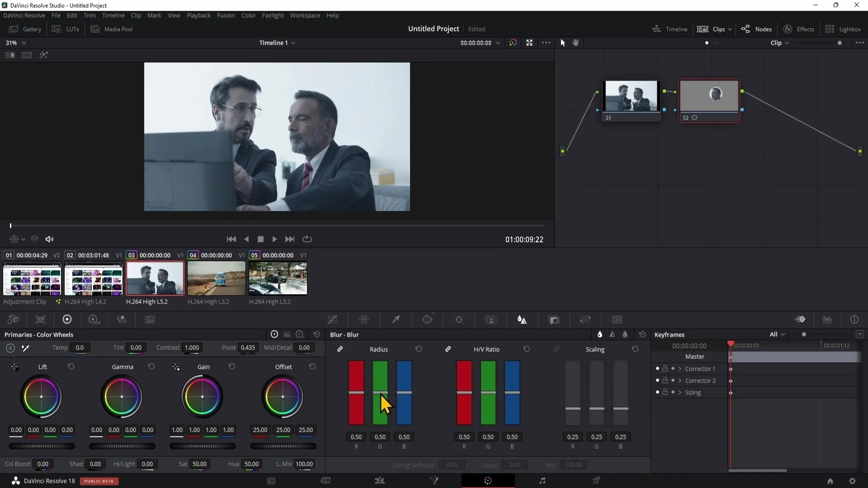Open the Clips options dropdown
This screenshot has width=868, height=488.
point(730,29)
